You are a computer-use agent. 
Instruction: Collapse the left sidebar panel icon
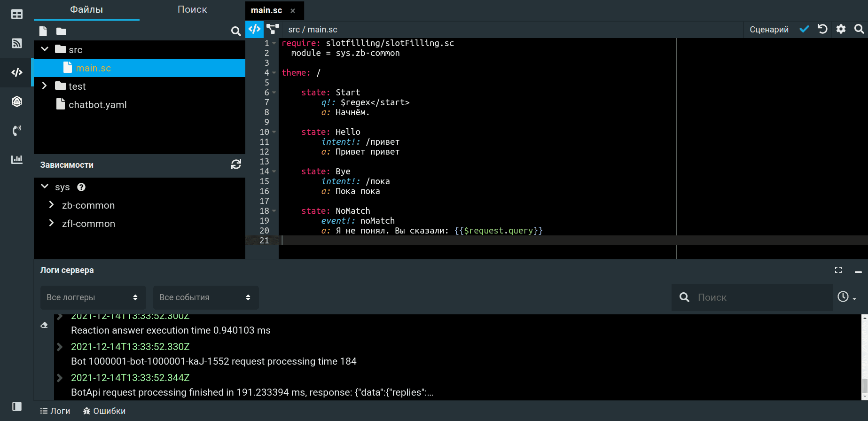click(17, 406)
